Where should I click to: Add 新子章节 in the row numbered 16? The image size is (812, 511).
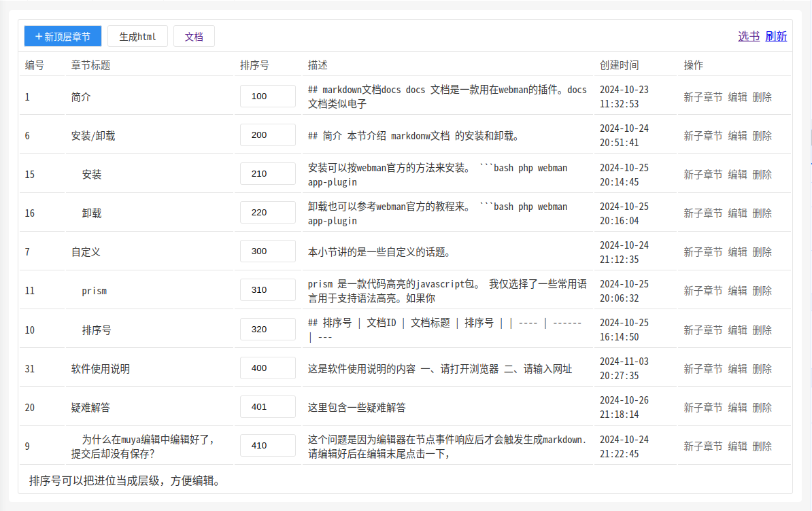click(703, 213)
